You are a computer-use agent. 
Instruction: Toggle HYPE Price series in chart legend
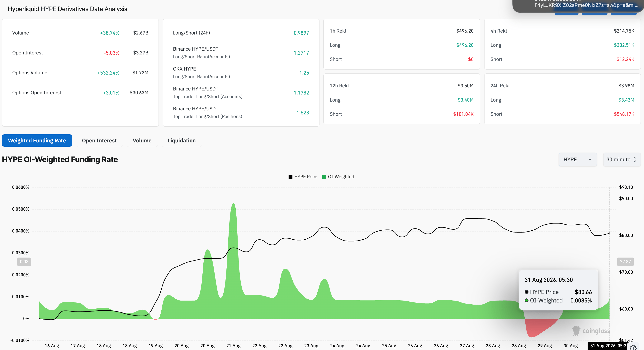pos(303,177)
